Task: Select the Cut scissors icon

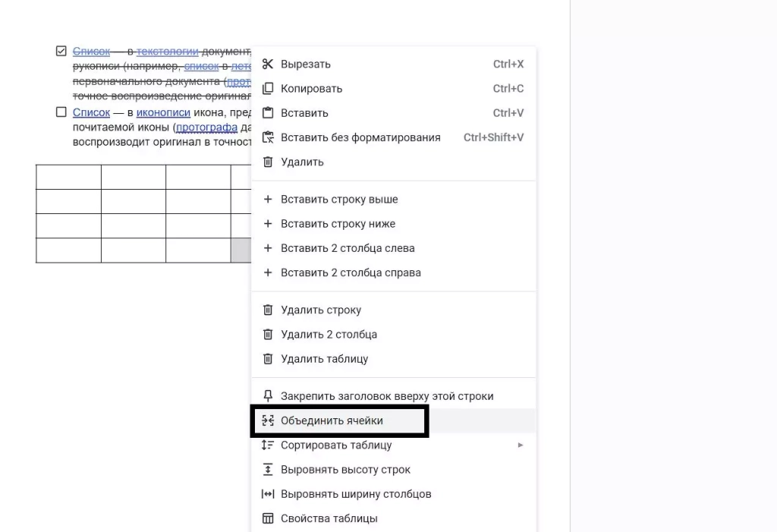Action: pyautogui.click(x=267, y=64)
